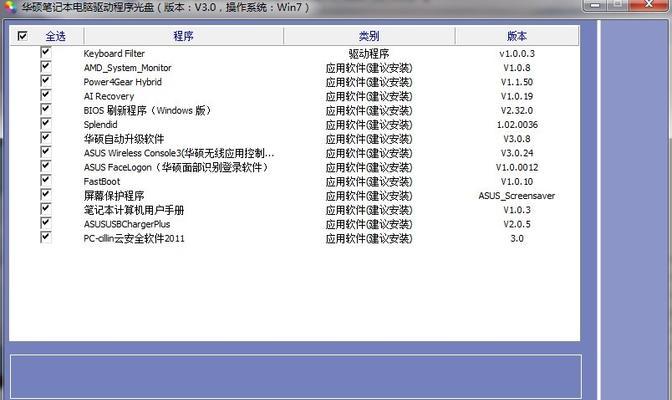Uncheck the PC-cillin云安全软件2011 checkbox

tap(46, 237)
